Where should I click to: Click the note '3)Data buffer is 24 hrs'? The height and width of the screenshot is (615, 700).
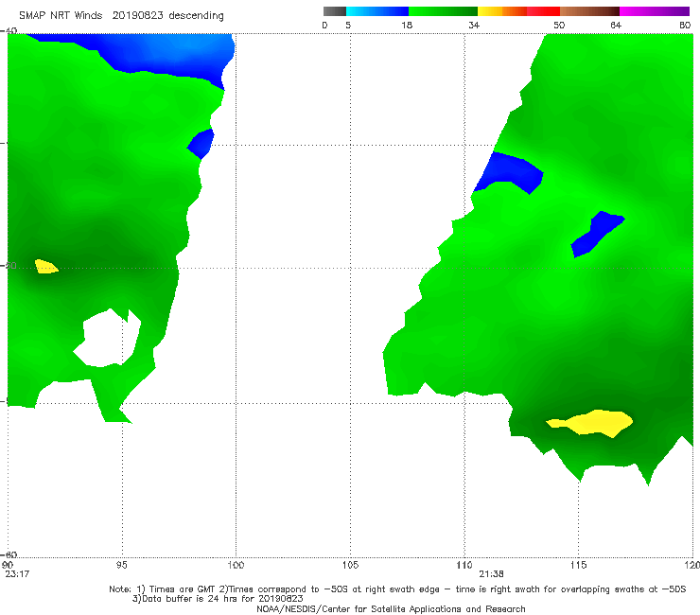218,599
